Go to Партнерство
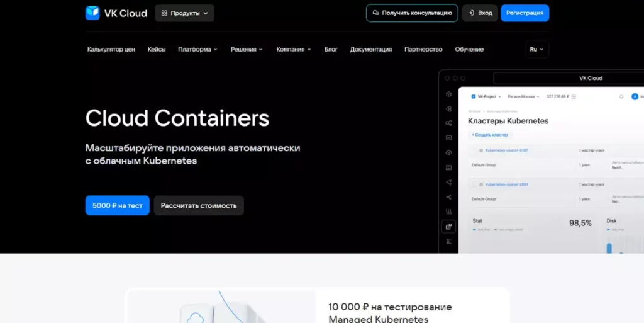Viewport: 644px width, 323px height. [x=423, y=49]
